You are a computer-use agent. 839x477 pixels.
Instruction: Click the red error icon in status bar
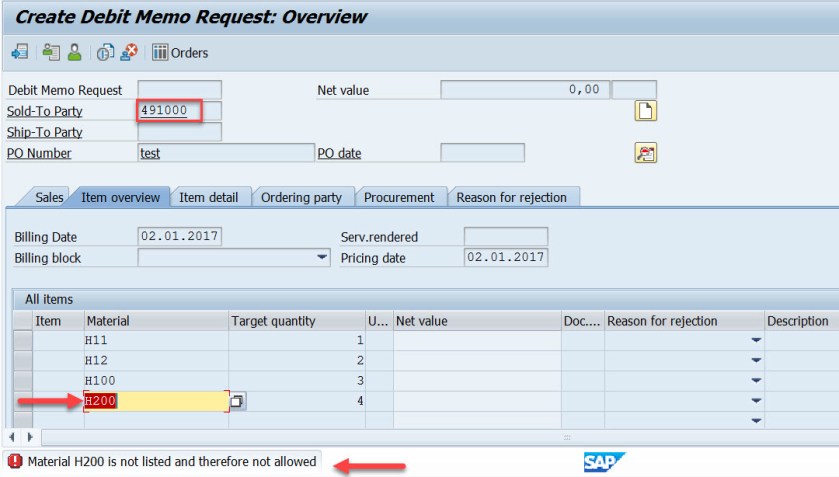[15, 461]
